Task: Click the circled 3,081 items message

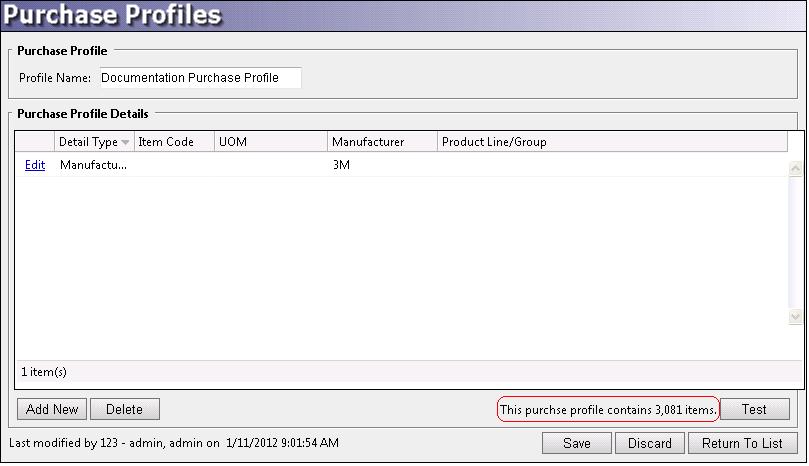Action: click(x=608, y=409)
